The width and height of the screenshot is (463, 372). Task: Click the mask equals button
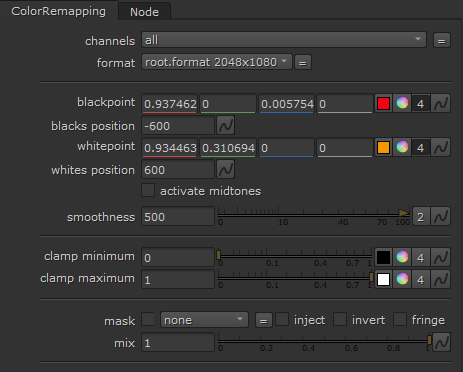click(x=264, y=321)
